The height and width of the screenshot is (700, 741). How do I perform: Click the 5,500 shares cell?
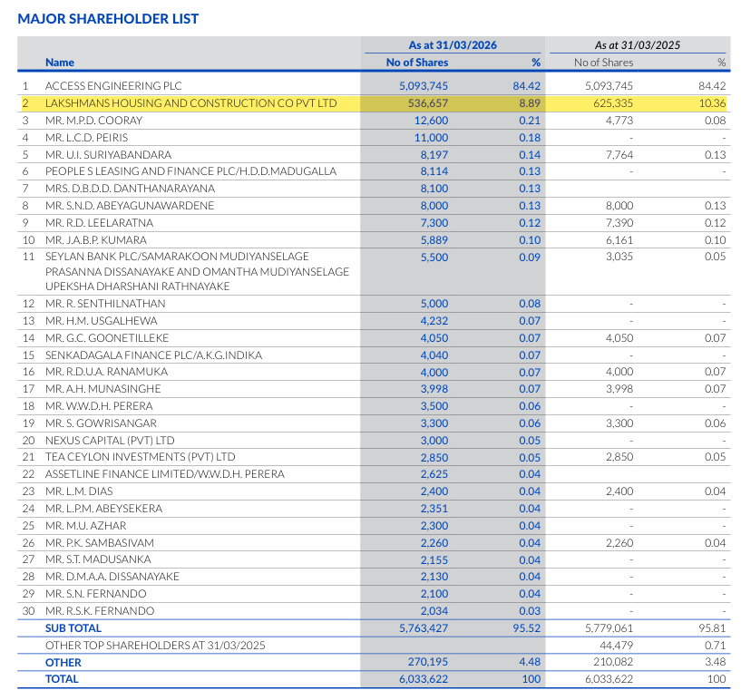[434, 258]
